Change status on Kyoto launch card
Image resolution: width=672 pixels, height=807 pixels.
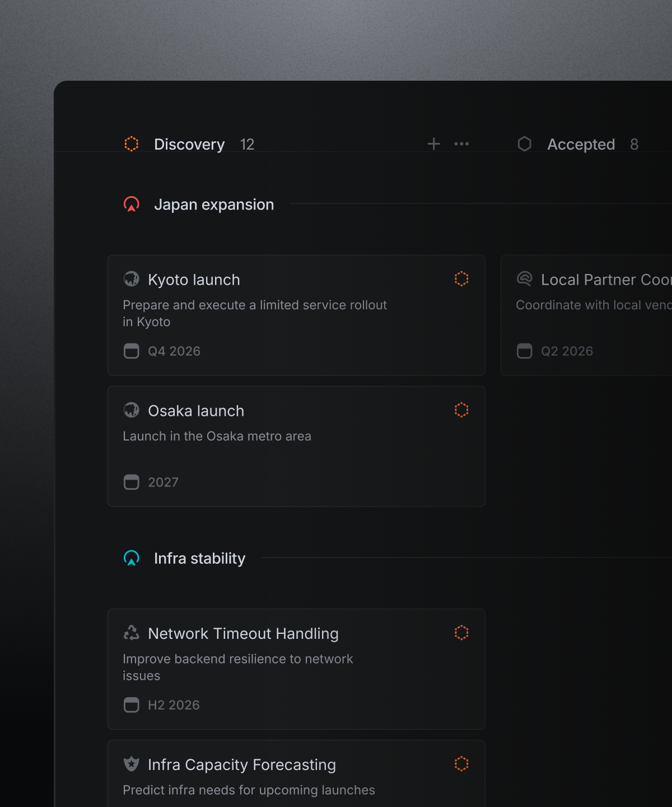click(461, 279)
